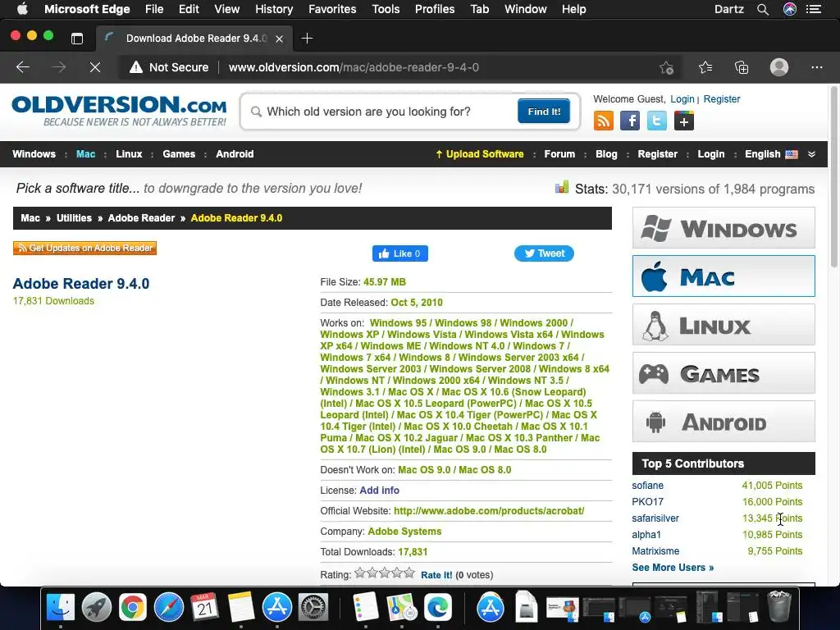This screenshot has height=630, width=840.
Task: Click the Register link beside Welcome Guest
Action: pyautogui.click(x=722, y=99)
